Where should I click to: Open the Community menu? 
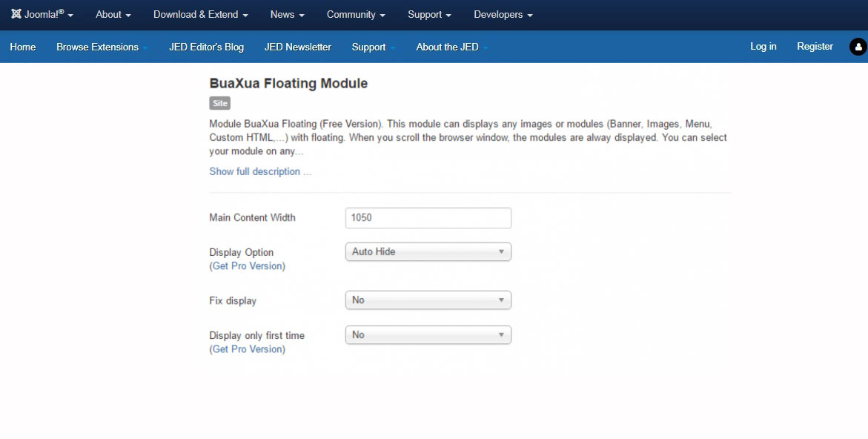click(356, 15)
